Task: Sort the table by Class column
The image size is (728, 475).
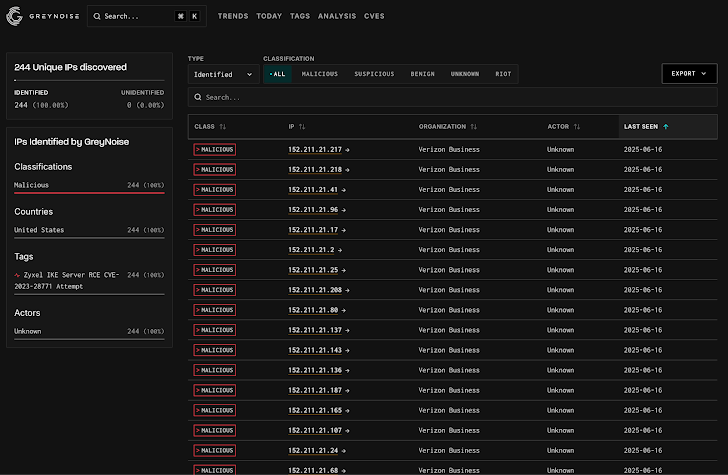Action: [x=222, y=127]
